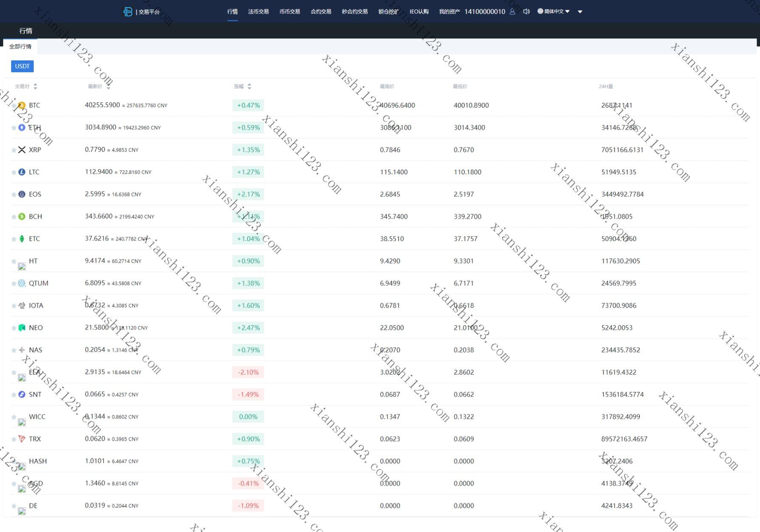Open the 合约交易 nav item
The height and width of the screenshot is (532, 760).
pos(321,11)
